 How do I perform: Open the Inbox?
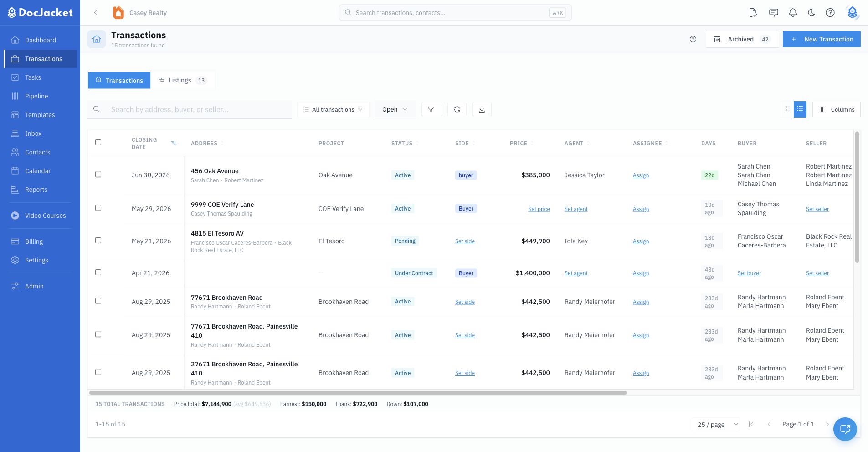pyautogui.click(x=40, y=134)
